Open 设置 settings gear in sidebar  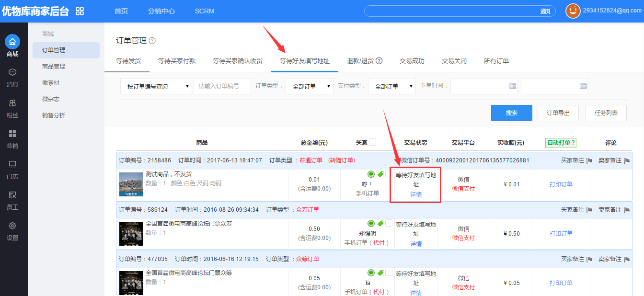click(x=12, y=230)
